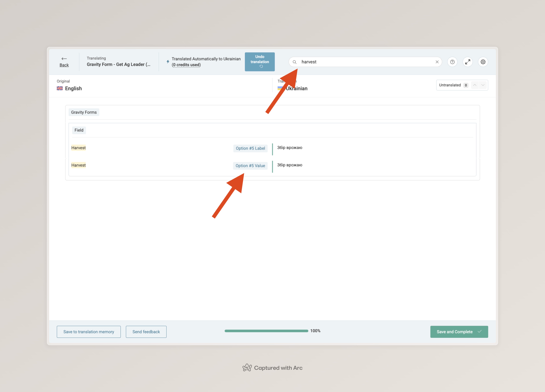This screenshot has height=392, width=545.
Task: Open the help question mark icon
Action: pos(452,62)
